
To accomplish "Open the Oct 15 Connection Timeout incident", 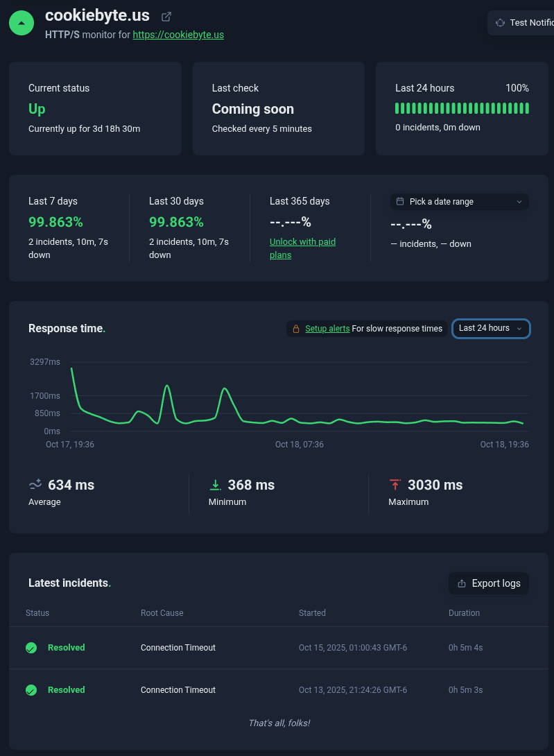I will pos(178,648).
